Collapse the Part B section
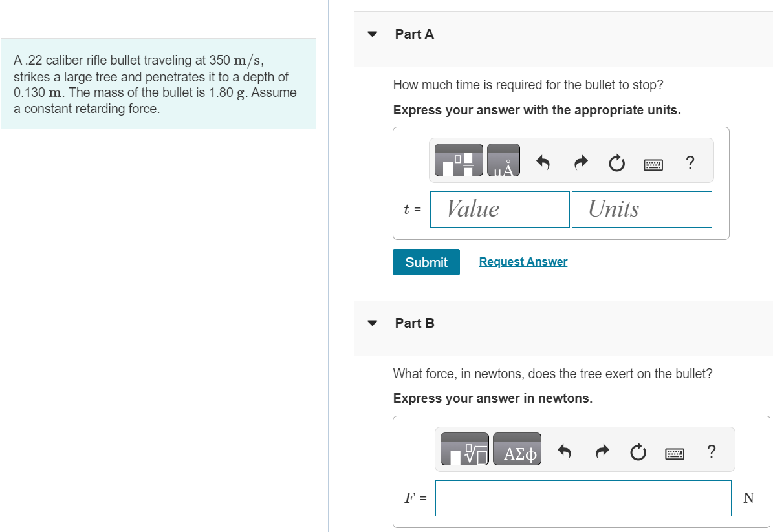 tap(372, 323)
